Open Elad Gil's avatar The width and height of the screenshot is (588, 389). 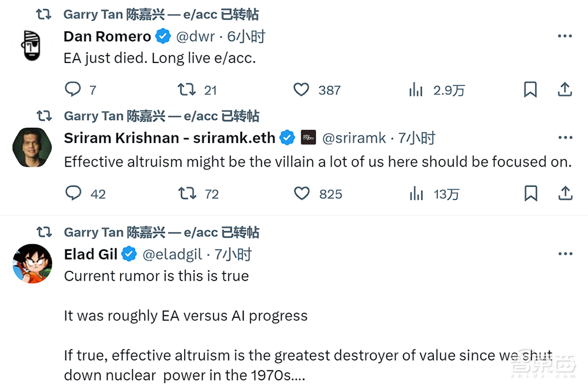click(32, 263)
